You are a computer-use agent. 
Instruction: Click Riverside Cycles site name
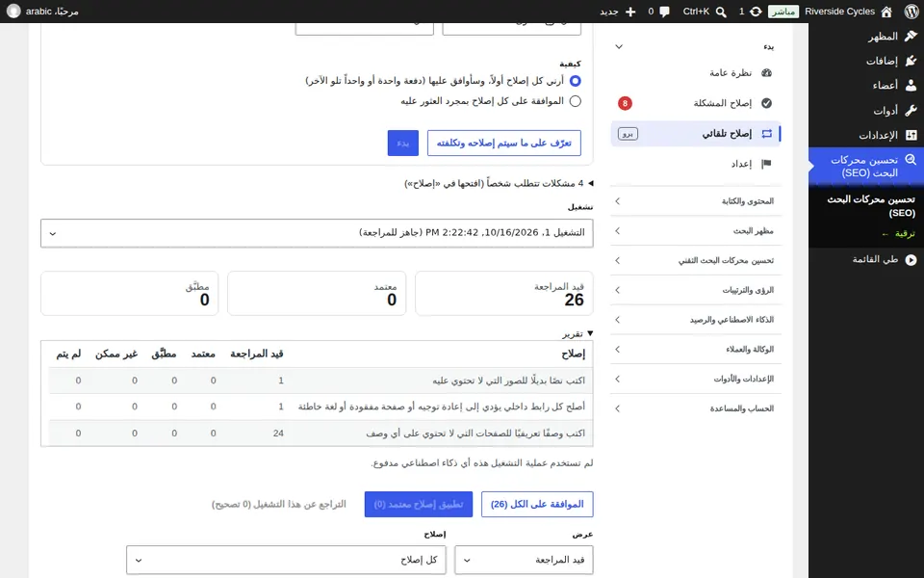(839, 12)
